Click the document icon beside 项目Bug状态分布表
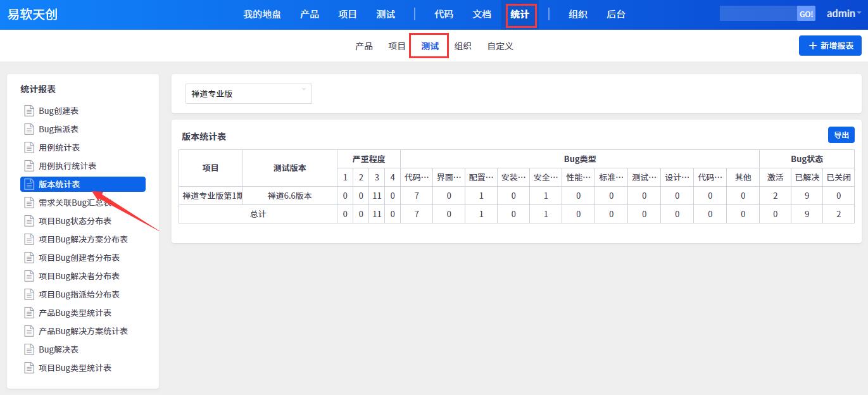The width and height of the screenshot is (868, 395). coord(28,221)
